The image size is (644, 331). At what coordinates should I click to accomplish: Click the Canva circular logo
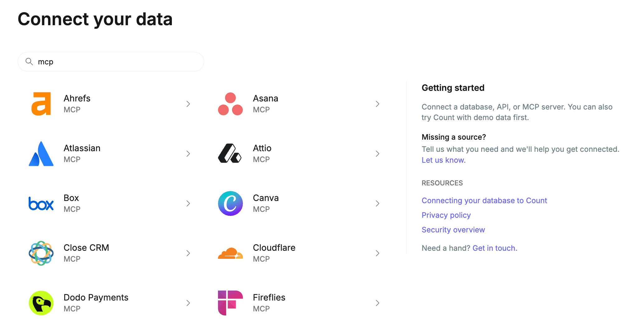[230, 203]
